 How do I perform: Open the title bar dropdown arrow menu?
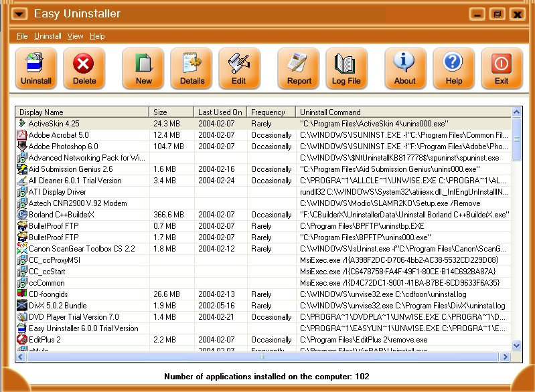pyautogui.click(x=20, y=14)
